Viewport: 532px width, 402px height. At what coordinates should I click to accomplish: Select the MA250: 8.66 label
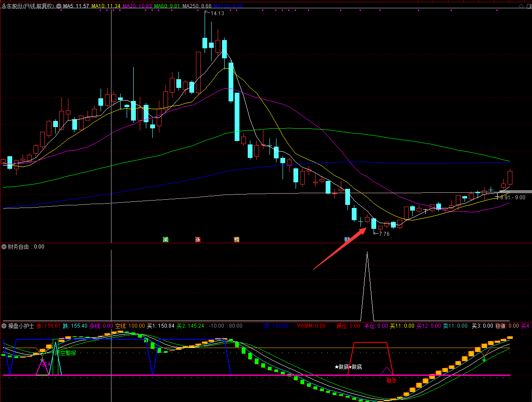tap(197, 6)
